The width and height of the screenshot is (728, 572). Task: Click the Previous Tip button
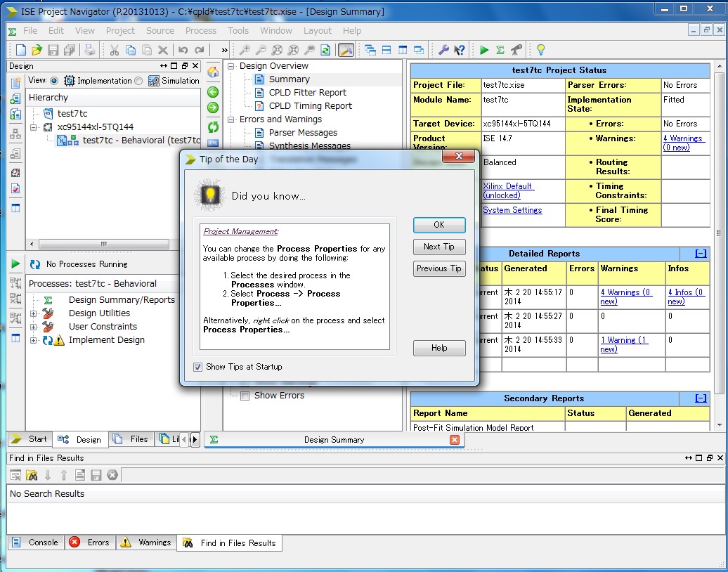(439, 268)
